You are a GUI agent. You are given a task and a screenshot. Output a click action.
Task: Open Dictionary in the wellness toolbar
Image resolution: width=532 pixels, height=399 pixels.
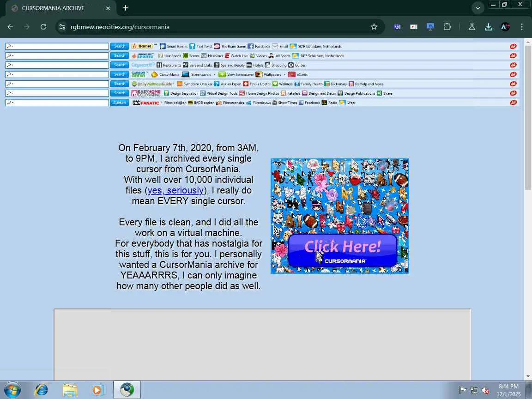[336, 84]
